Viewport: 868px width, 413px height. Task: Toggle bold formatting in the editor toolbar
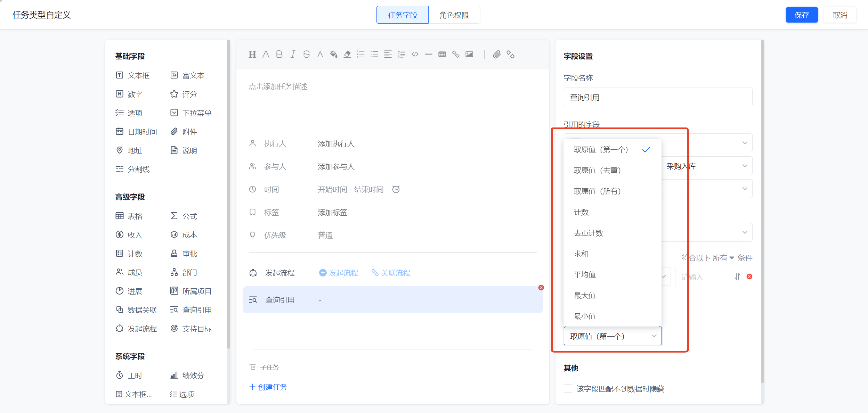[279, 54]
